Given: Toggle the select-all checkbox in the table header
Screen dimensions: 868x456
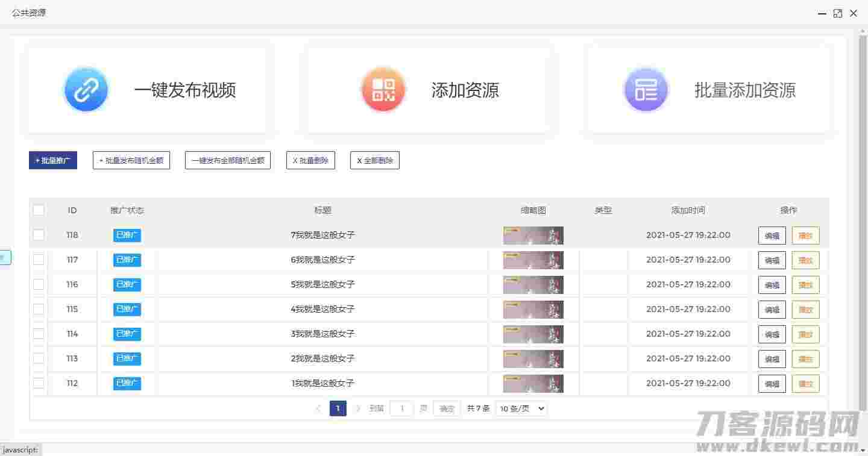Looking at the screenshot, I should click(x=39, y=210).
